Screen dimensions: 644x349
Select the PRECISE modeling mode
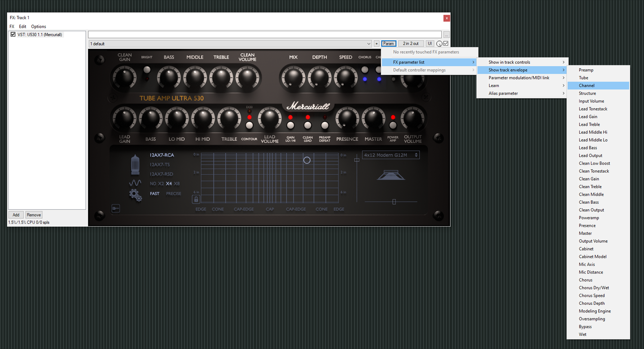[174, 194]
